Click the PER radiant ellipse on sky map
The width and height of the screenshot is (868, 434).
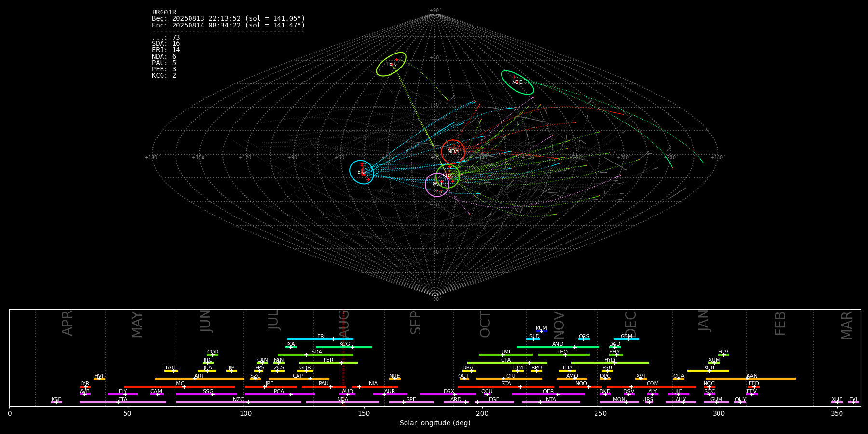tap(391, 64)
